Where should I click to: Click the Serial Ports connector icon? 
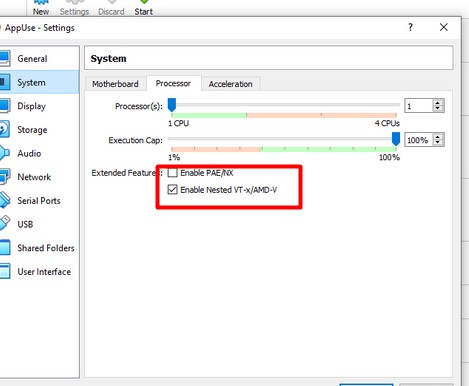[x=5, y=200]
